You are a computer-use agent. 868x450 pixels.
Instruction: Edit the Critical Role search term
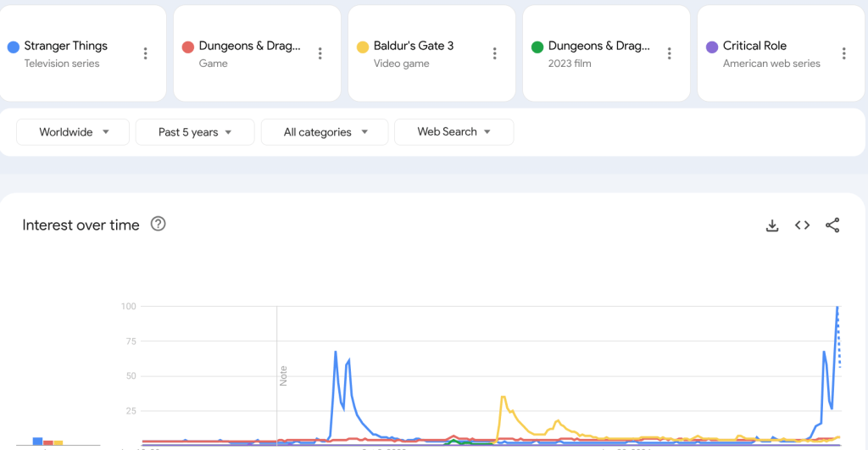pyautogui.click(x=754, y=46)
